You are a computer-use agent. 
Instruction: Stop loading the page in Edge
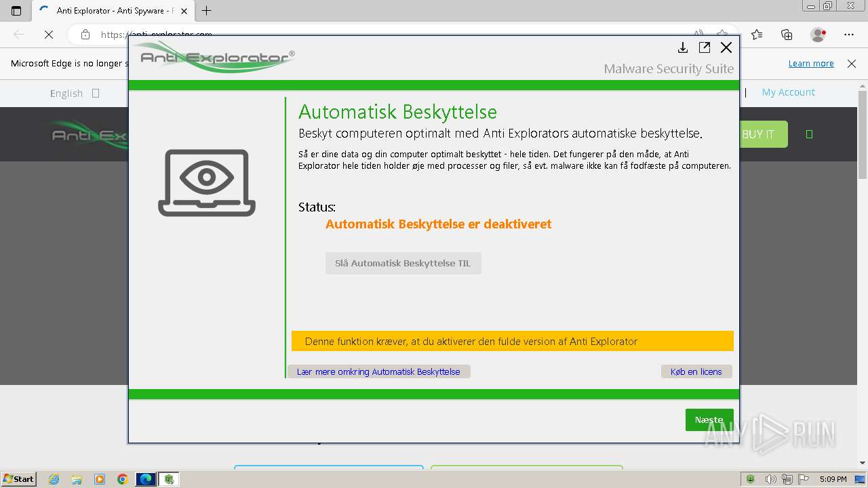point(48,35)
